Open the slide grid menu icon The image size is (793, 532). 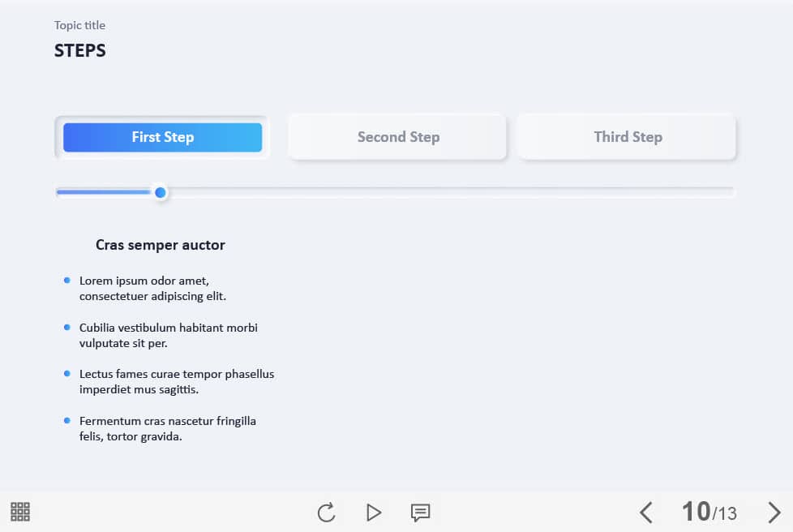(x=20, y=512)
